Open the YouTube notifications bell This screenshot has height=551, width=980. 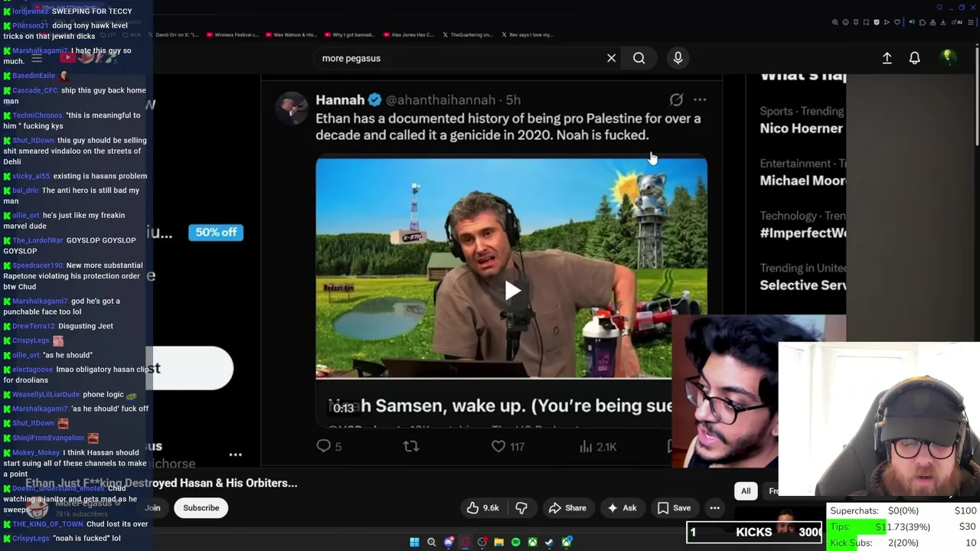(x=914, y=58)
